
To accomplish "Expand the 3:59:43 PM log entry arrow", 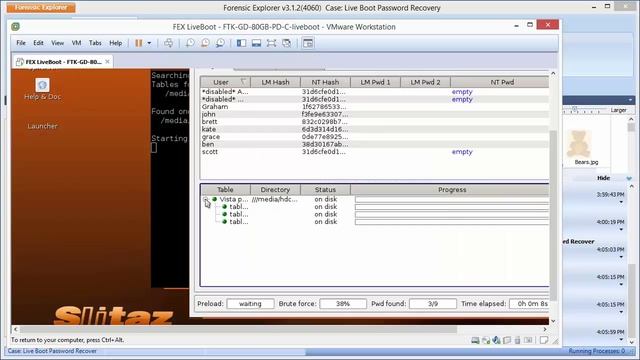I will click(x=621, y=202).
